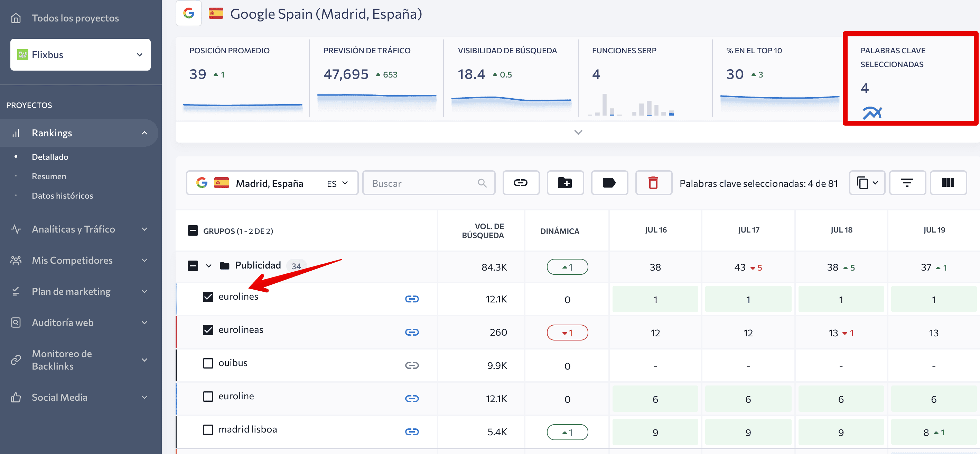Click the link icon for madrid lisboa row
The image size is (980, 454).
412,432
